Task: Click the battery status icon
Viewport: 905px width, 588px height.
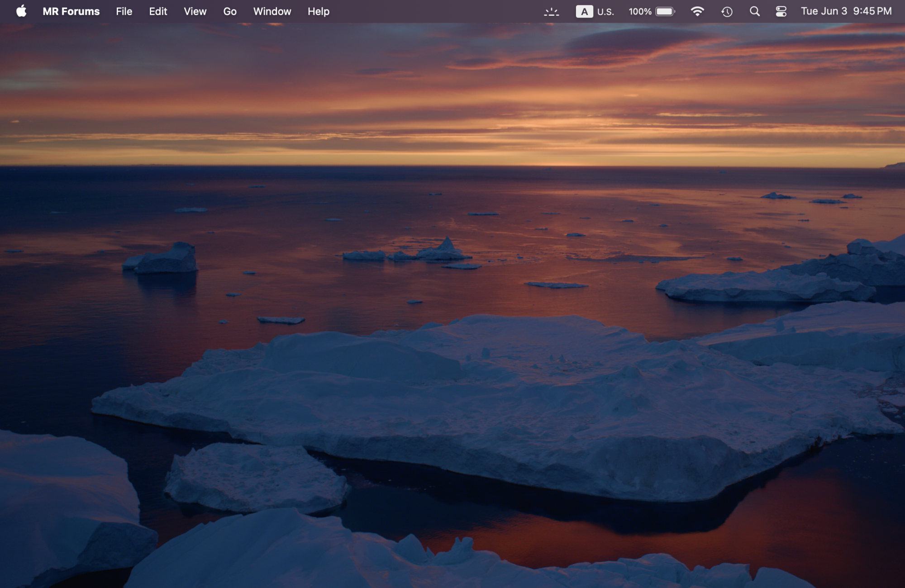Action: click(665, 12)
